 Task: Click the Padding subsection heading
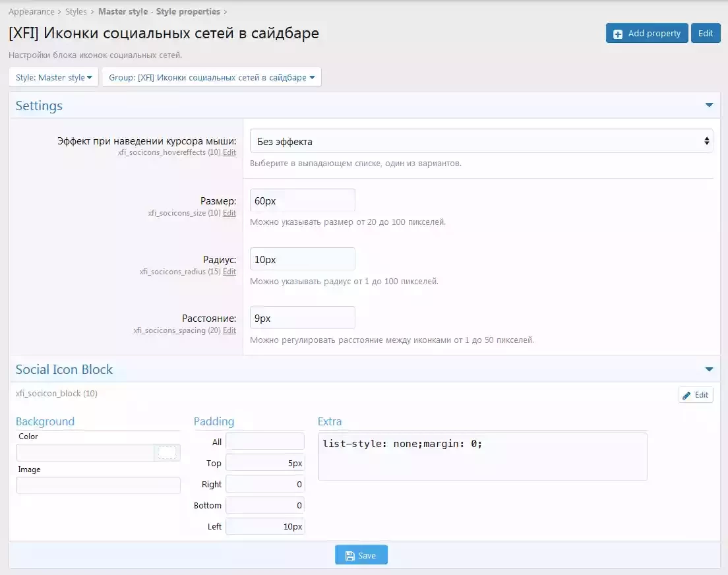pos(214,421)
